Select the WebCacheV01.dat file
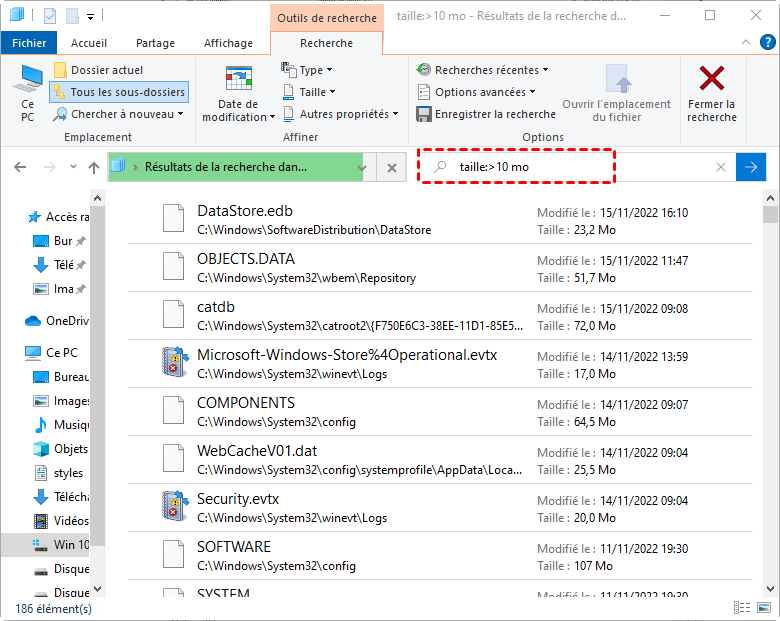780x621 pixels. tap(440, 460)
